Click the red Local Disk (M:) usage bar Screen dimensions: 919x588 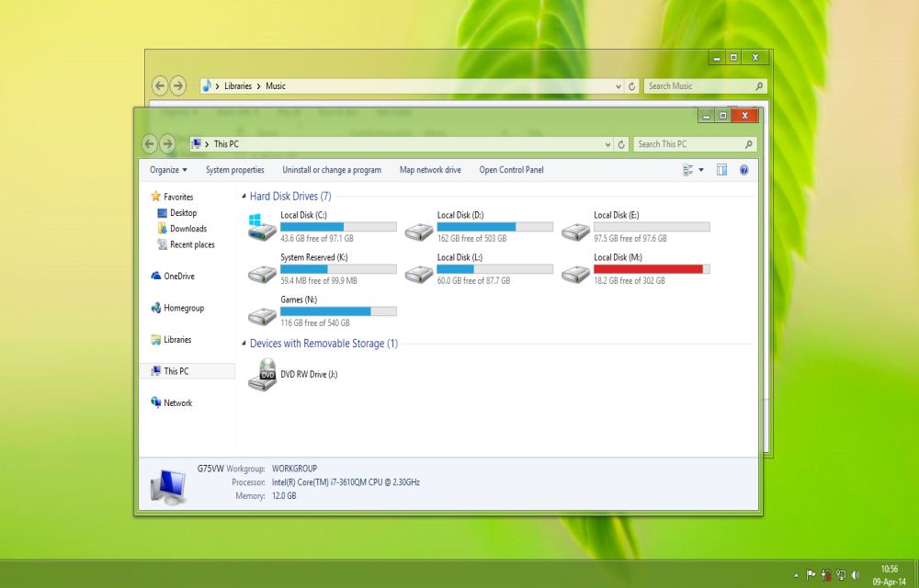tap(652, 269)
